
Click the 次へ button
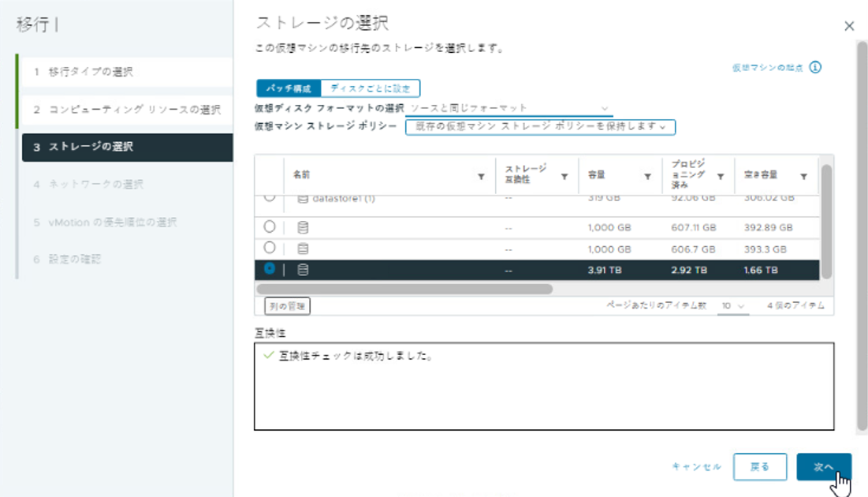pyautogui.click(x=823, y=467)
